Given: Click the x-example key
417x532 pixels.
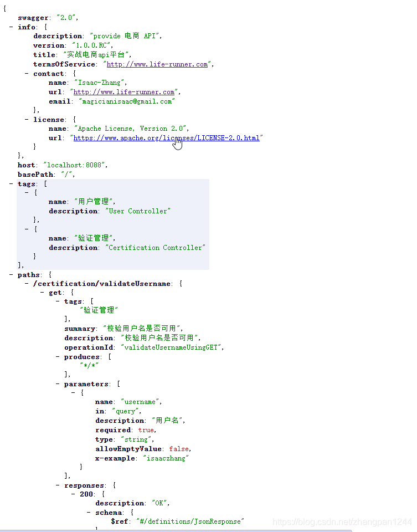Looking at the screenshot, I should click(x=115, y=458).
